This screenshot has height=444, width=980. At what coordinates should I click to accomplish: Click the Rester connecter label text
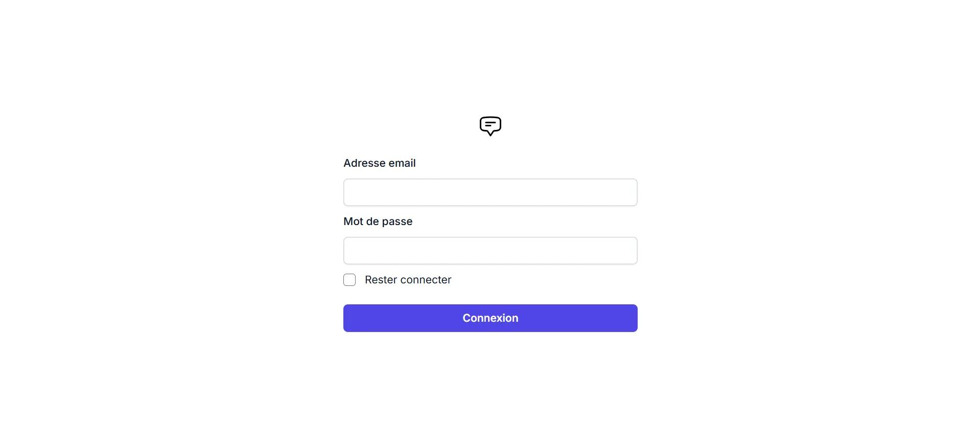(x=407, y=280)
